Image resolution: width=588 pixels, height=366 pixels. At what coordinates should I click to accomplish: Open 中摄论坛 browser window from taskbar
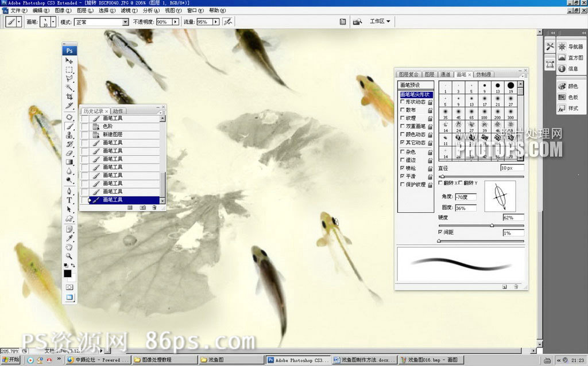pos(98,360)
